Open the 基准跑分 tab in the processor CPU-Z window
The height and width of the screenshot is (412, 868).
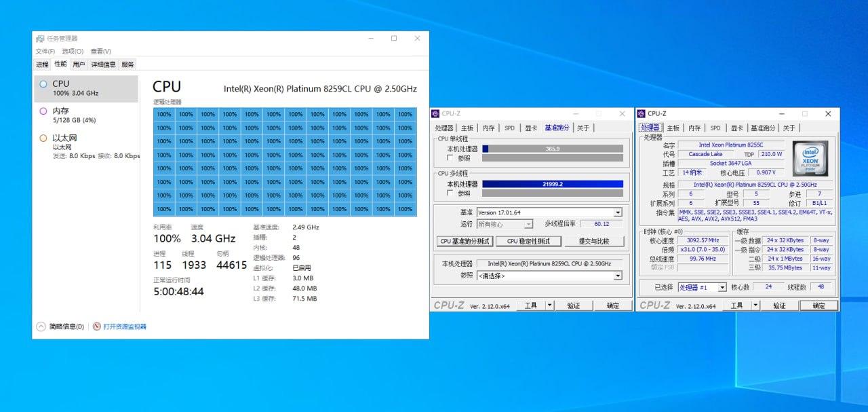click(x=763, y=128)
